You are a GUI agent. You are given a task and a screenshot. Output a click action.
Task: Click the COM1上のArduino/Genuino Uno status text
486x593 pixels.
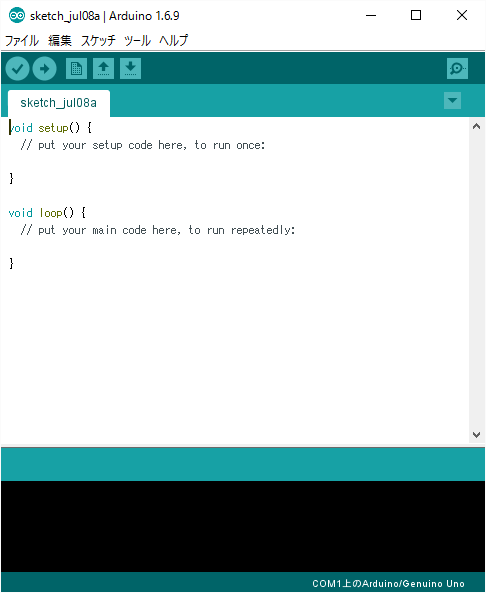[x=388, y=584]
